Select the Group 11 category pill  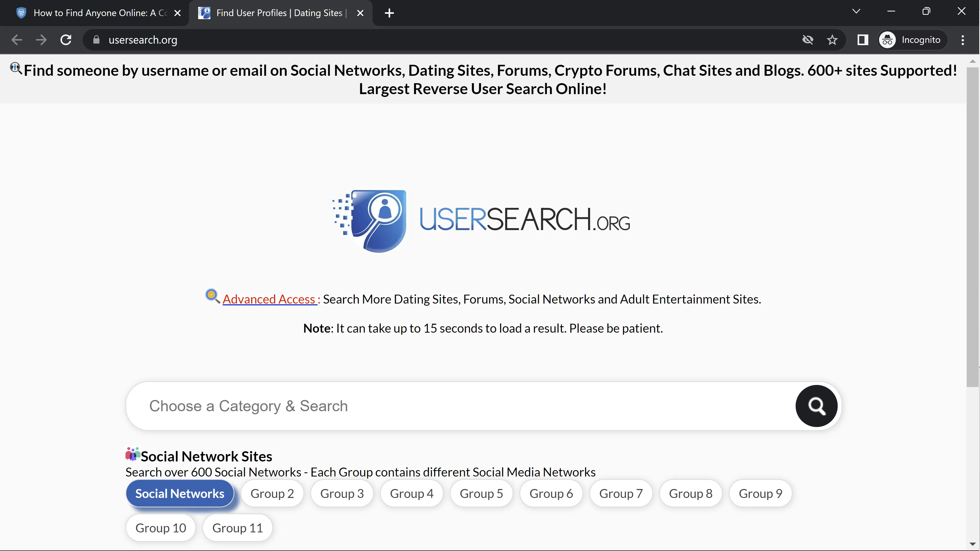(x=237, y=528)
